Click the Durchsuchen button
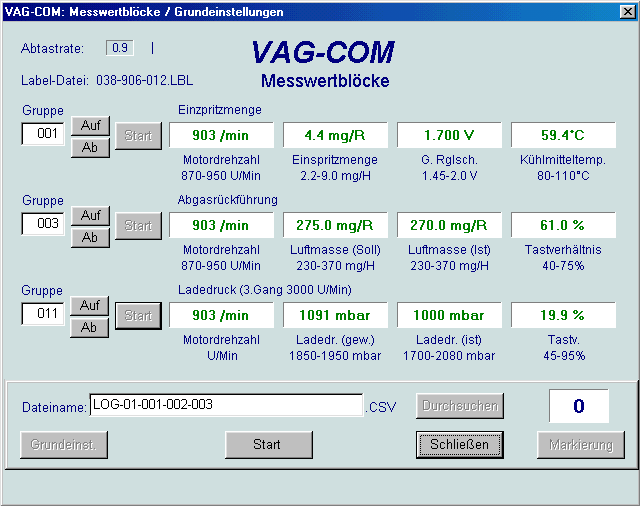This screenshot has width=640, height=506. point(459,406)
